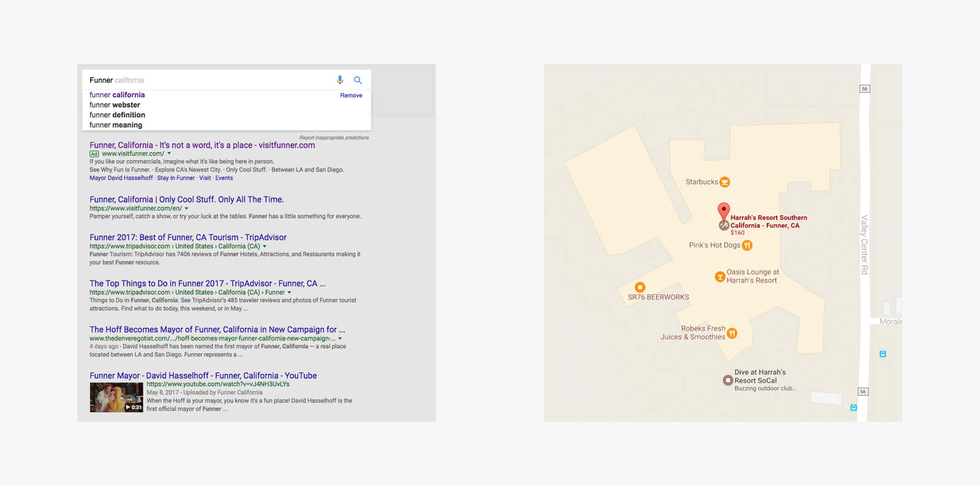Select the 'funner meaning' suggestion

[116, 125]
